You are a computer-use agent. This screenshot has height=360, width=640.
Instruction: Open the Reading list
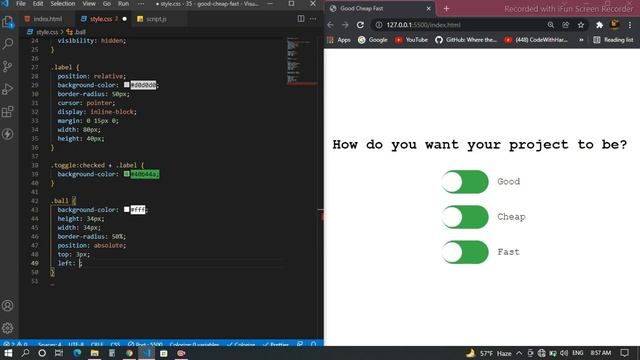[x=613, y=40]
